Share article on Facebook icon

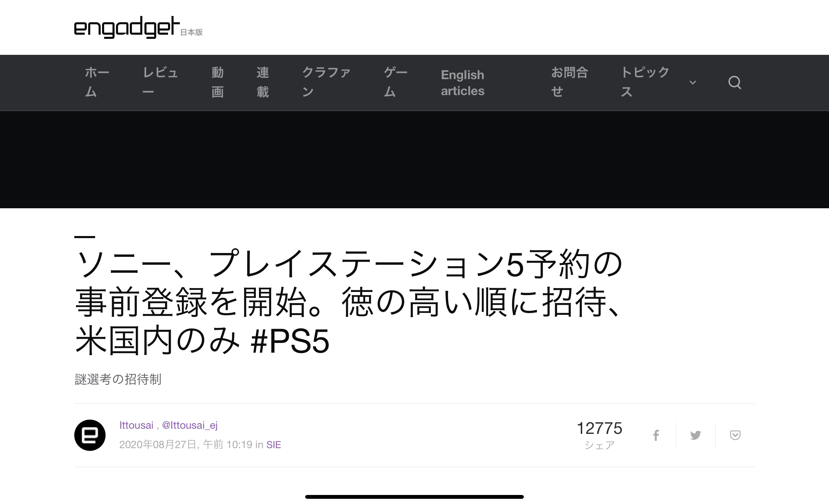(656, 435)
